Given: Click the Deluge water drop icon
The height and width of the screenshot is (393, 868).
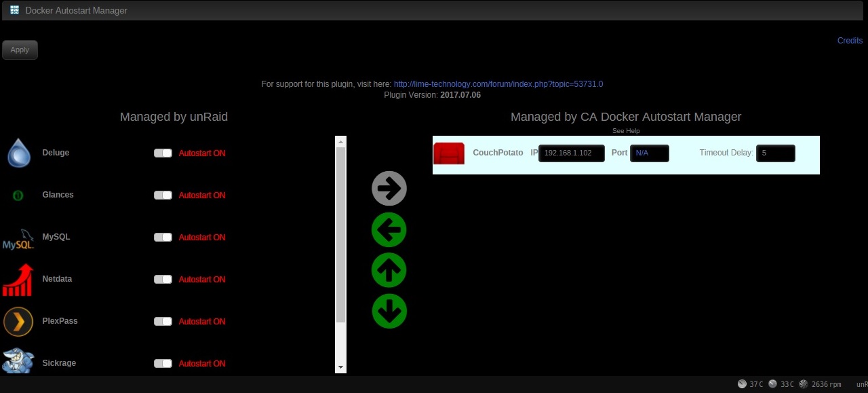Looking at the screenshot, I should pos(19,153).
